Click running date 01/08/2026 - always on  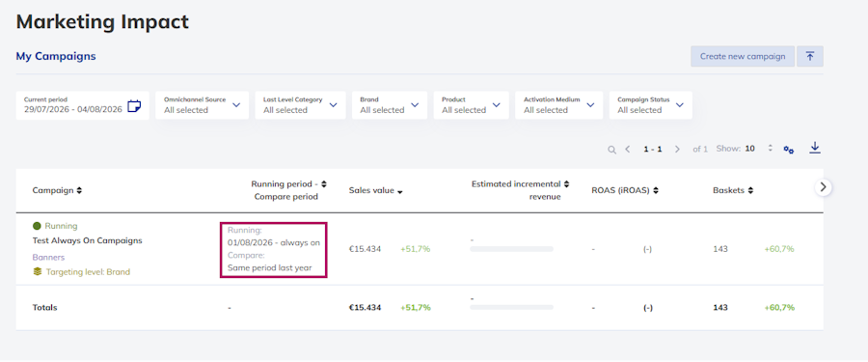(274, 242)
